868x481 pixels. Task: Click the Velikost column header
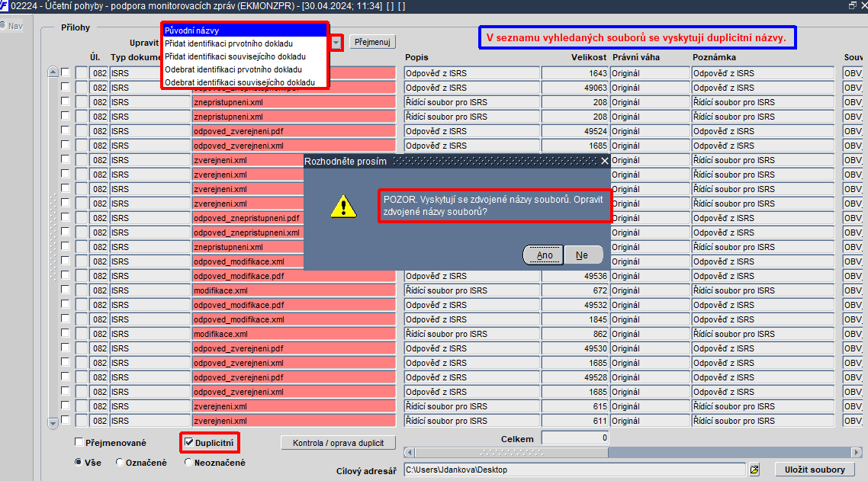(x=588, y=57)
